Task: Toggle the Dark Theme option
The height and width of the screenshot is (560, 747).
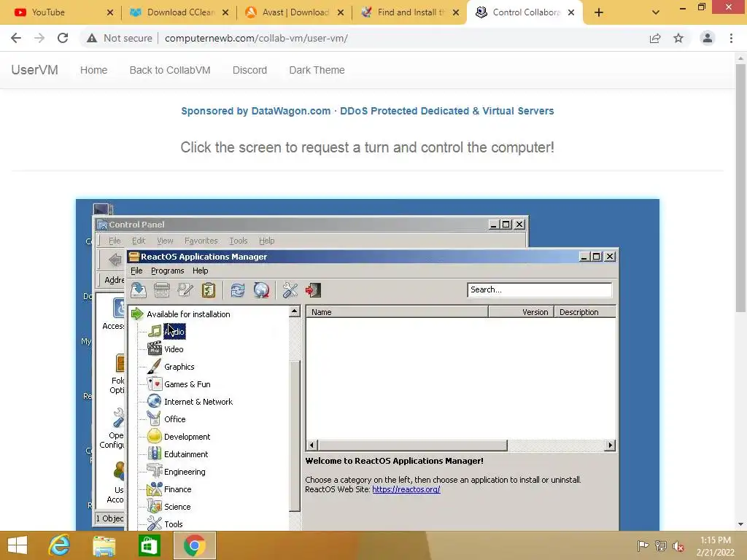Action: pos(317,70)
